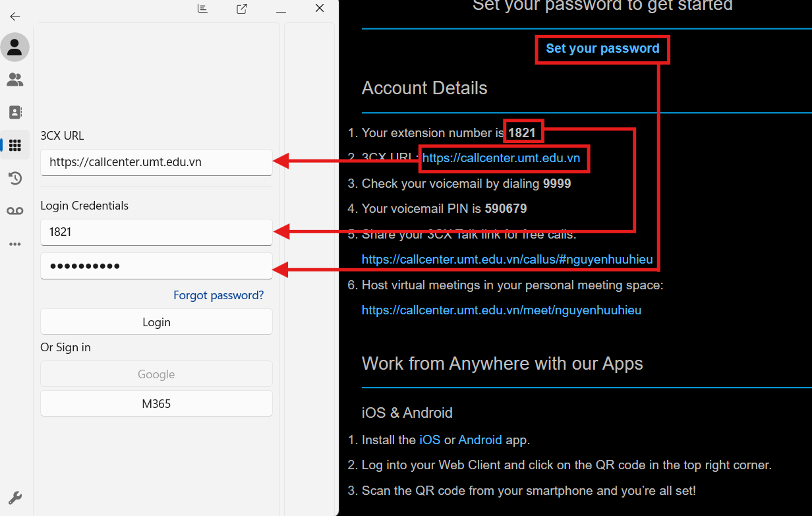
Task: Open the callus/#nguyenhuuhieu Talk link
Action: [507, 259]
